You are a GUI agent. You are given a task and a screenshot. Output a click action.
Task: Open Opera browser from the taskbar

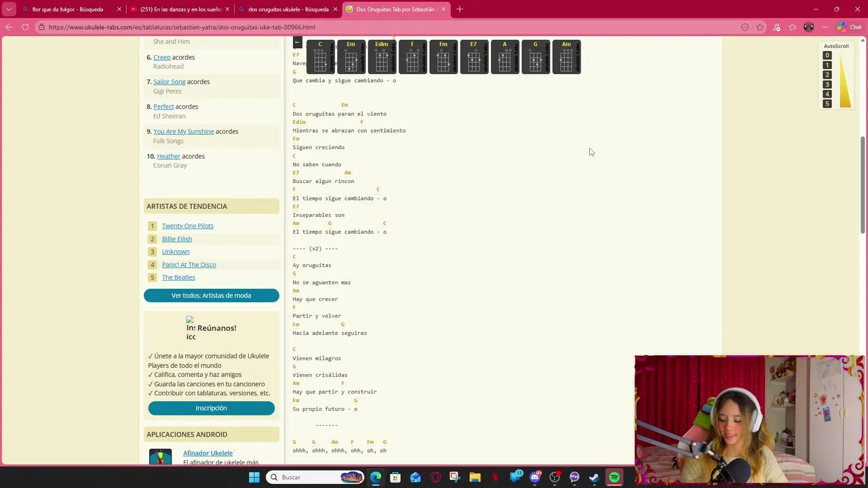click(435, 477)
